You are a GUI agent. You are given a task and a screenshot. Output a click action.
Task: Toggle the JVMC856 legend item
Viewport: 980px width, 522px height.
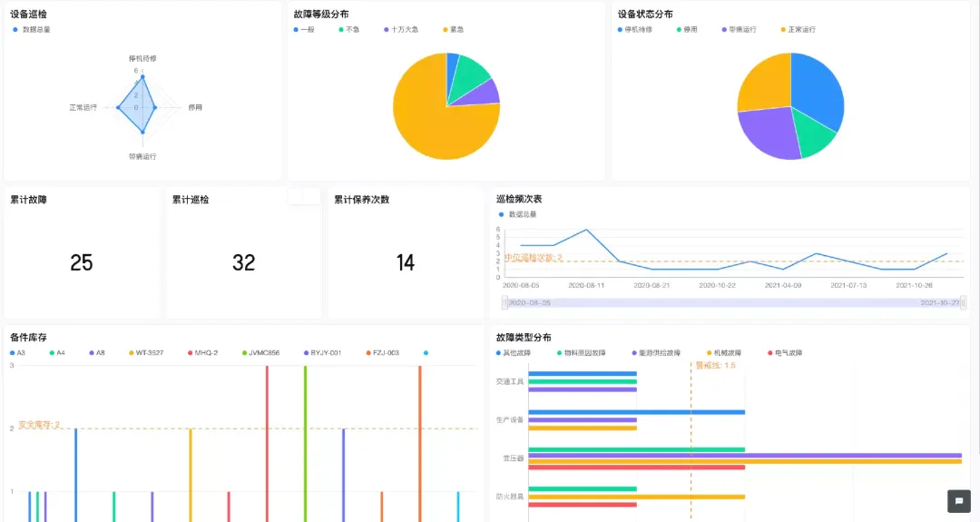[260, 352]
